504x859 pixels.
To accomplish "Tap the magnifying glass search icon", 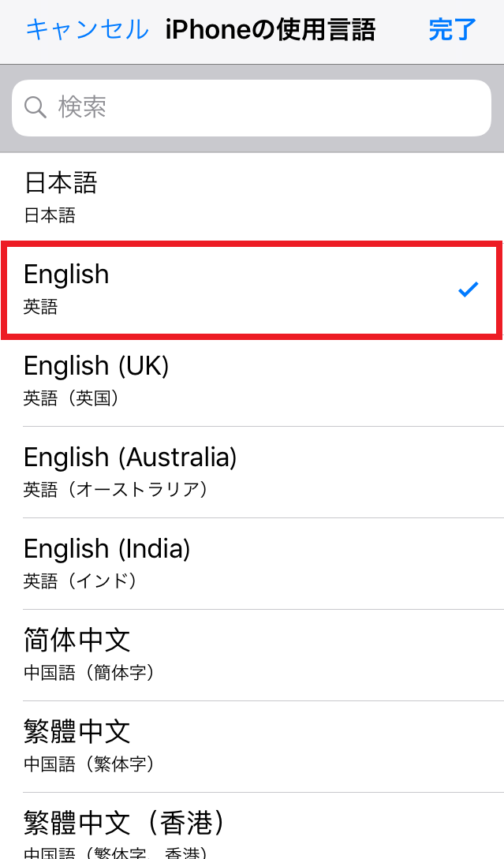I will pyautogui.click(x=35, y=107).
